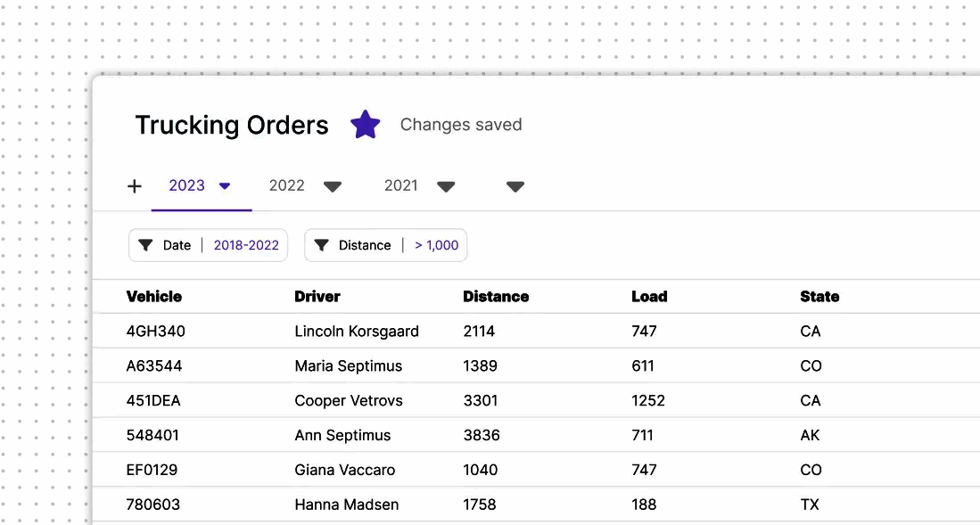This screenshot has height=525, width=980.
Task: Sort by the Vehicle column header
Action: [154, 297]
